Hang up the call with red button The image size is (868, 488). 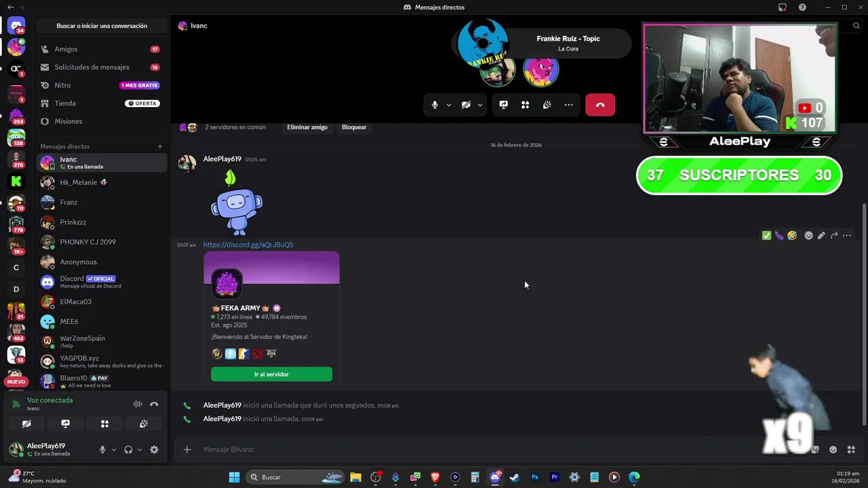click(x=600, y=105)
